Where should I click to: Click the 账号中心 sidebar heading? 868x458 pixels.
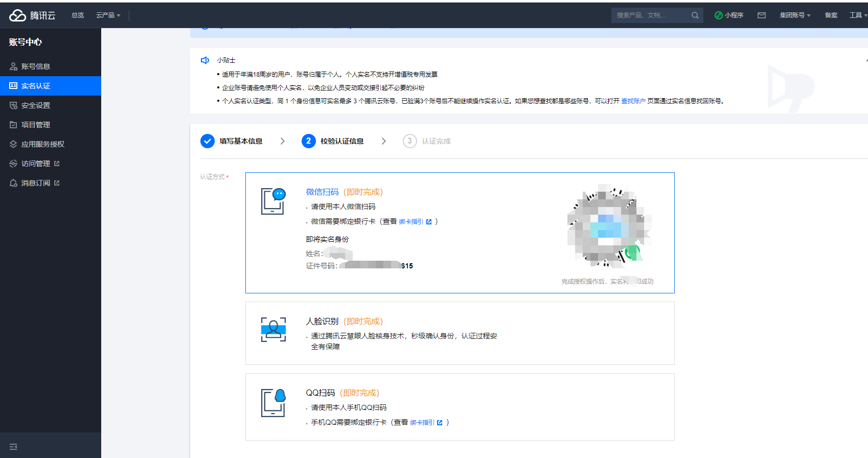coord(25,42)
